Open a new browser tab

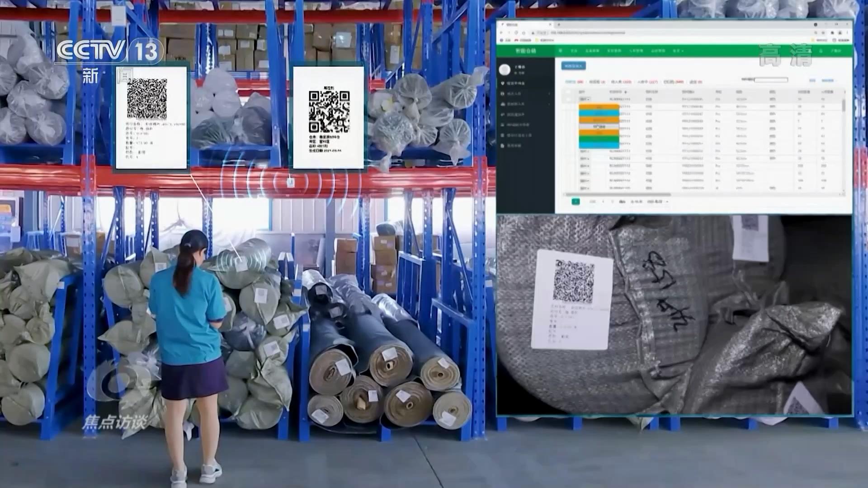pyautogui.click(x=559, y=24)
